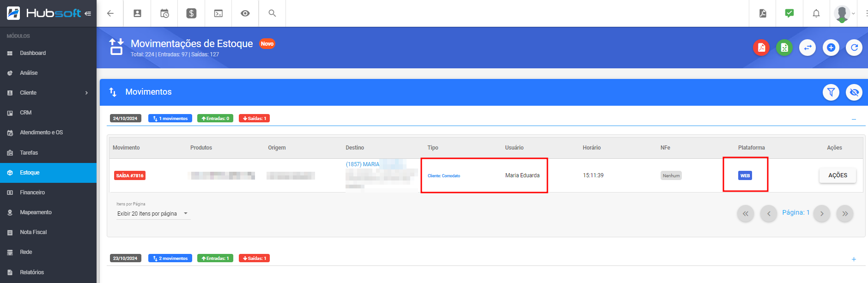Screen dimensions: 868x283
Task: Open Financeiro module
Action: point(48,193)
